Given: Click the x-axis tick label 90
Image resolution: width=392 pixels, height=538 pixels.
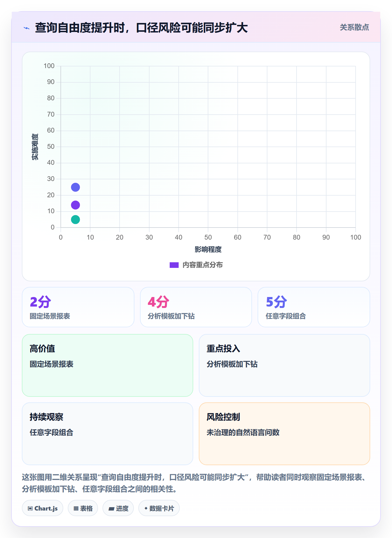Looking at the screenshot, I should click(x=326, y=237).
